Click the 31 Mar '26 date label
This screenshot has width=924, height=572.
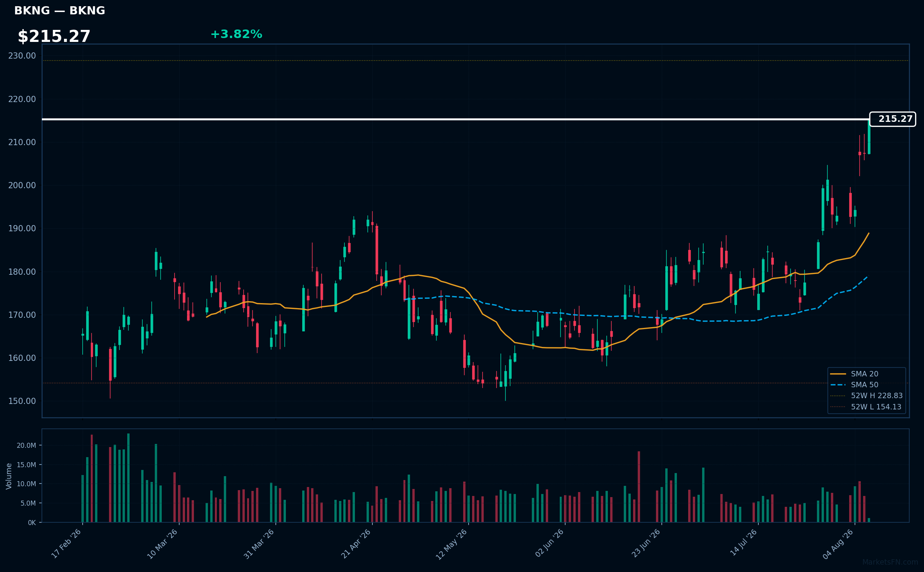(x=259, y=544)
